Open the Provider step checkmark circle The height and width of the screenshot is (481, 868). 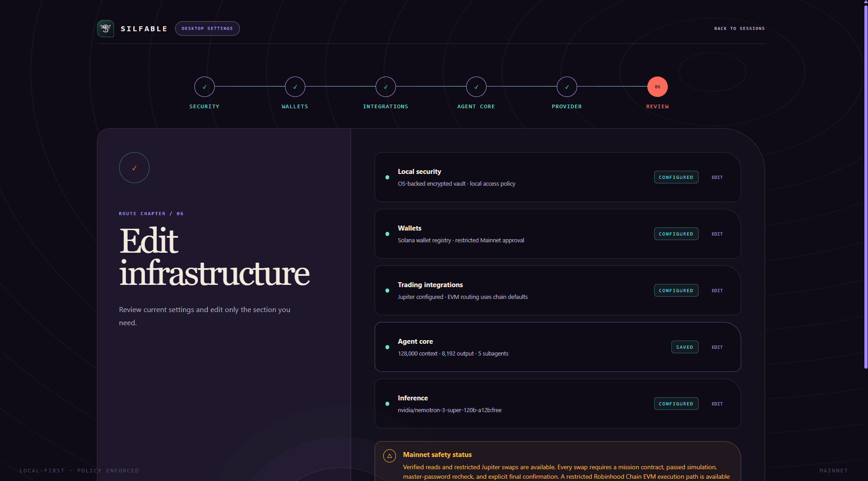pos(567,87)
